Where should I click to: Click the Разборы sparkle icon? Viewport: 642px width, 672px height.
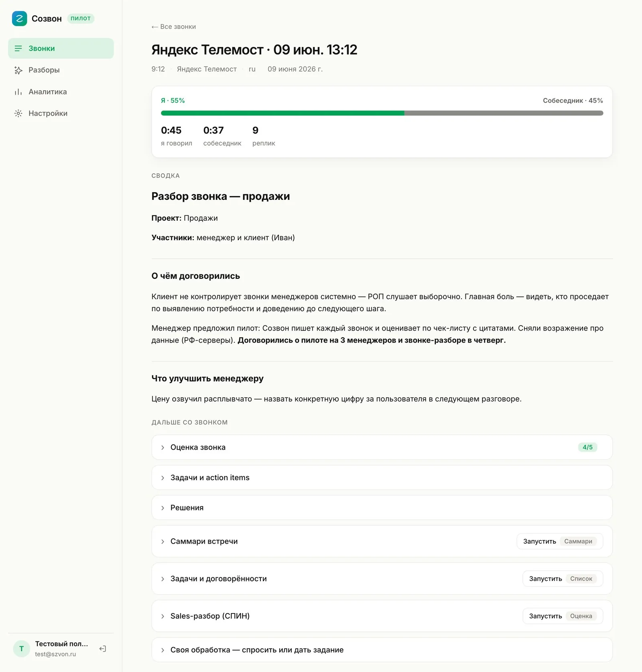click(x=18, y=70)
